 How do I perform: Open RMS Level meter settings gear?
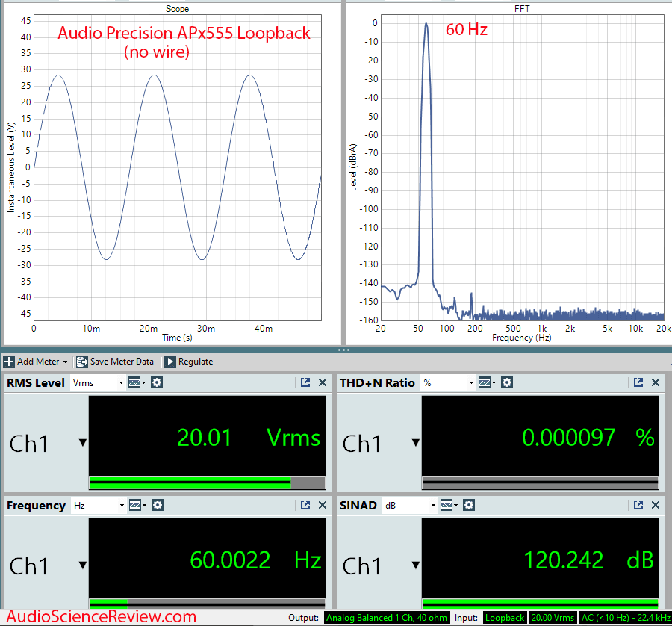[x=157, y=382]
